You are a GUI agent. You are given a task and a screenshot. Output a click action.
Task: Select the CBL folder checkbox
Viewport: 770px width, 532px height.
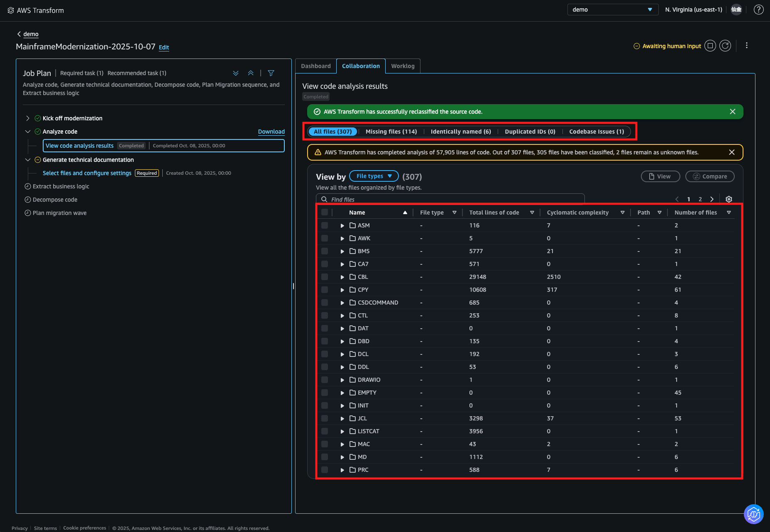(325, 277)
